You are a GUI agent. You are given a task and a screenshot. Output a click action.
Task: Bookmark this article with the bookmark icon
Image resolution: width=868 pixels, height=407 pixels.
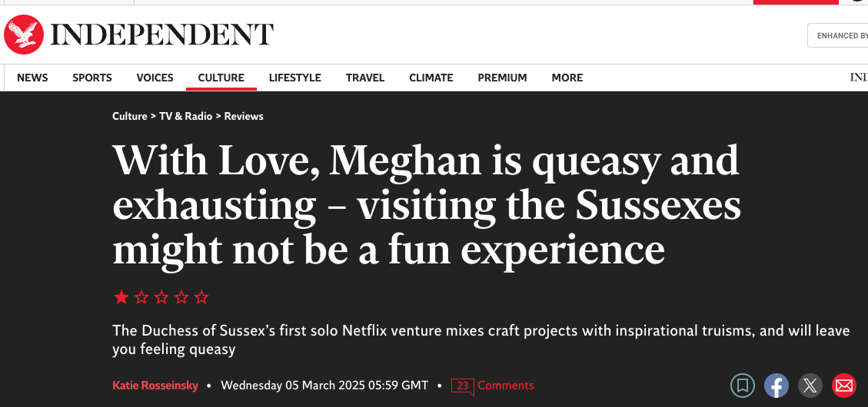[742, 385]
